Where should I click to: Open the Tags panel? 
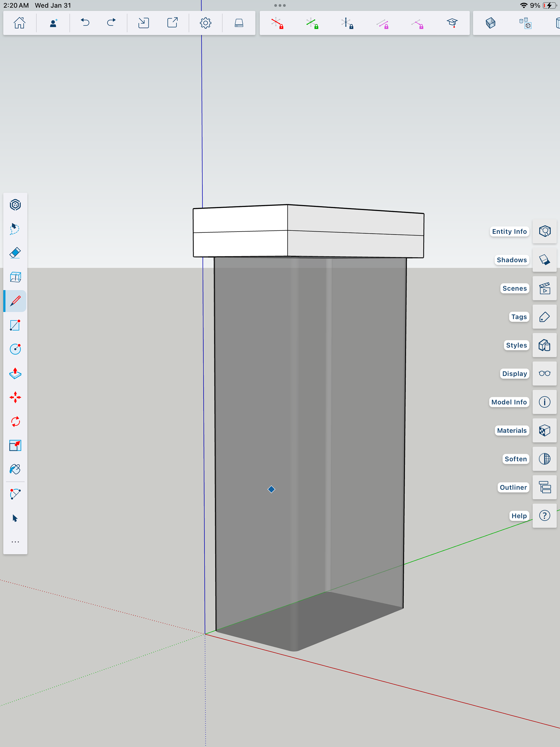tap(545, 317)
